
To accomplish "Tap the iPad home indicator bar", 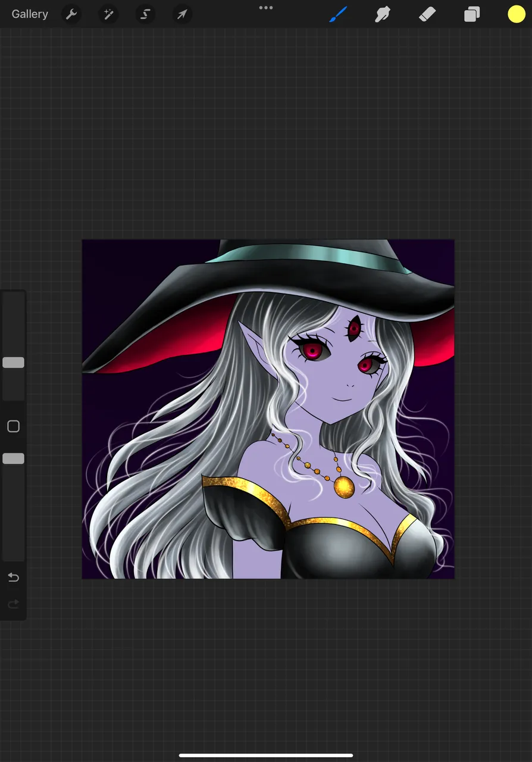I will pos(266,755).
